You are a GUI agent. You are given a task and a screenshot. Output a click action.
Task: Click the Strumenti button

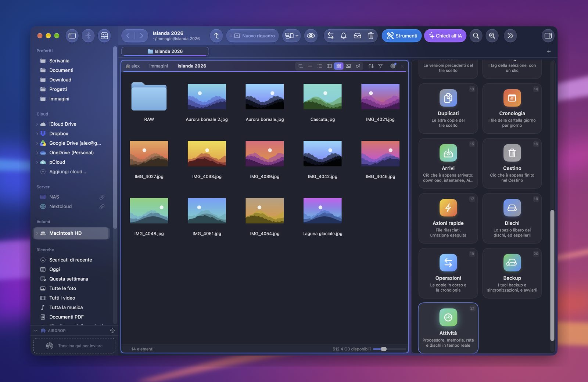click(x=402, y=36)
